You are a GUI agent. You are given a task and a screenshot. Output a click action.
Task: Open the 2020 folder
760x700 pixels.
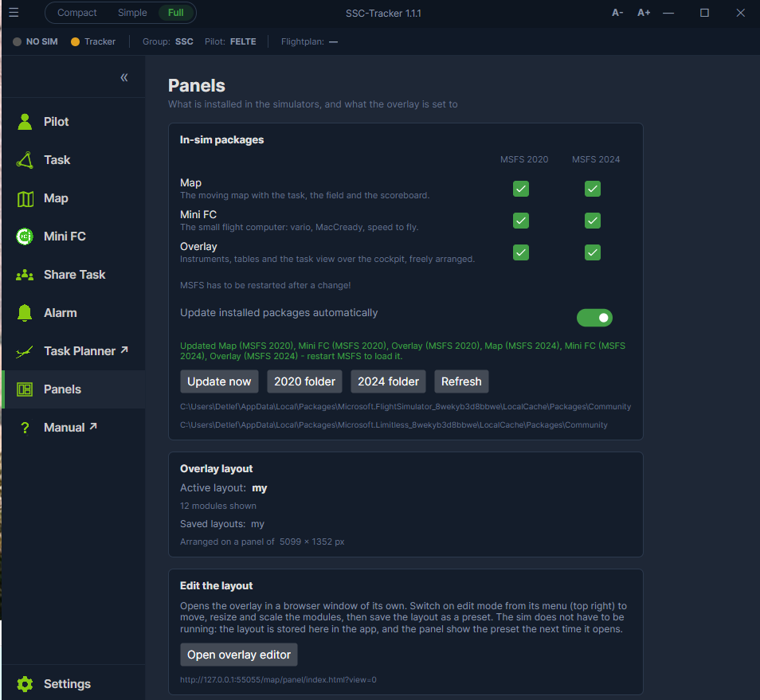pos(304,381)
